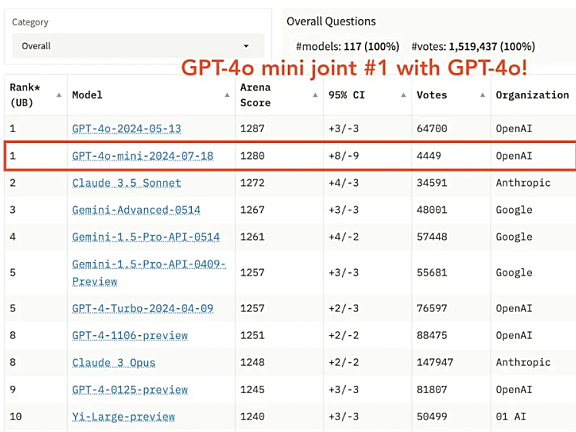Click Google in the Gemini-Advanced-0514 row
Screen dimensions: 576x432
514,210
